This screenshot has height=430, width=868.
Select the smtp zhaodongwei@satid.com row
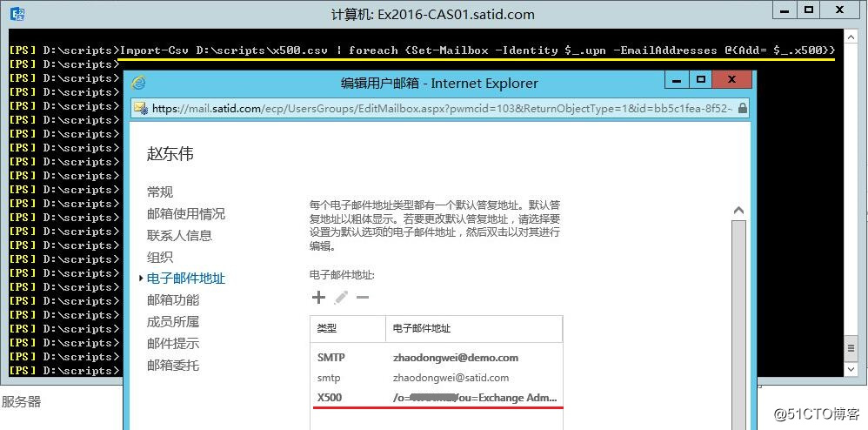[437, 378]
